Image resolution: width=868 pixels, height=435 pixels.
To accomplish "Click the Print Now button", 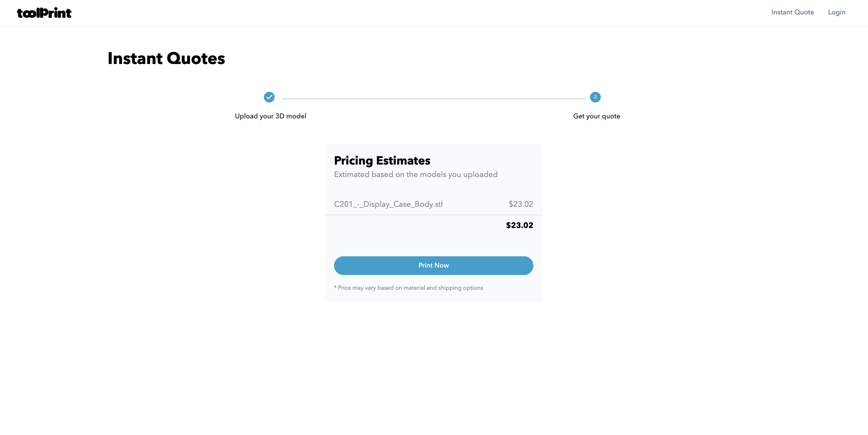I will click(x=433, y=266).
